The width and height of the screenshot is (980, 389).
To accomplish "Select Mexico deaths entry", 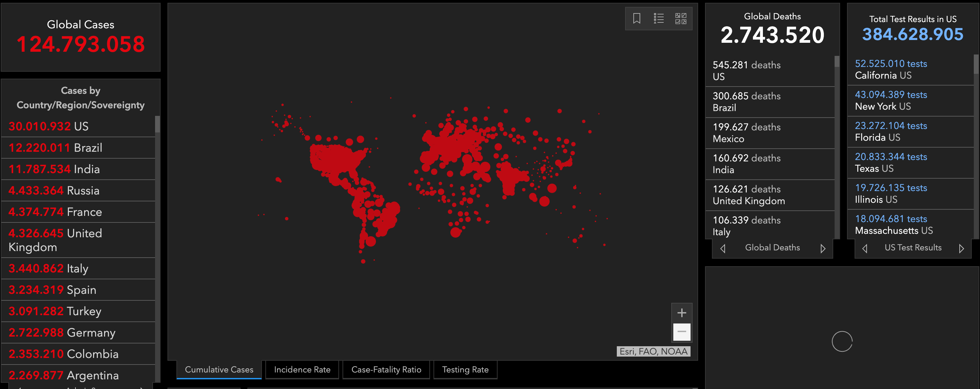I will (746, 133).
